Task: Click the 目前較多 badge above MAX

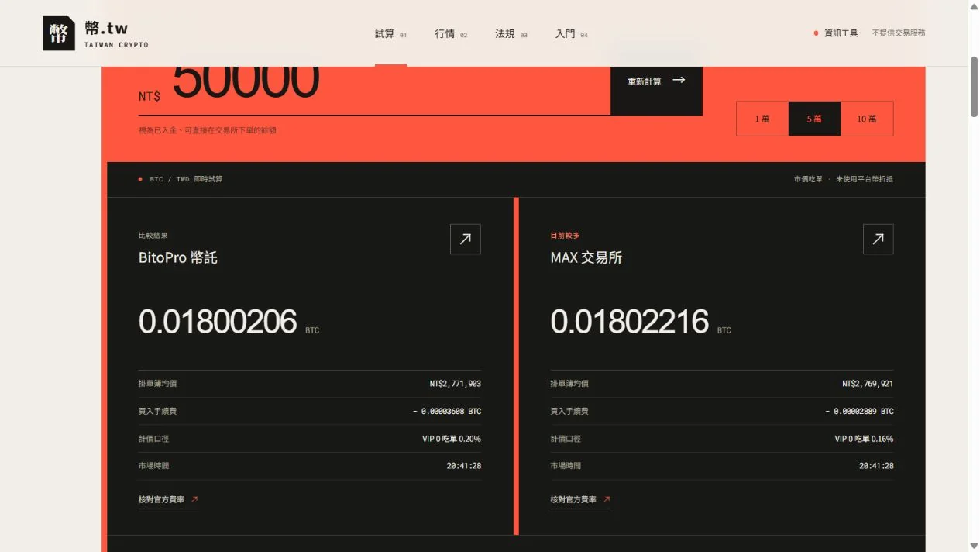Action: pyautogui.click(x=565, y=236)
